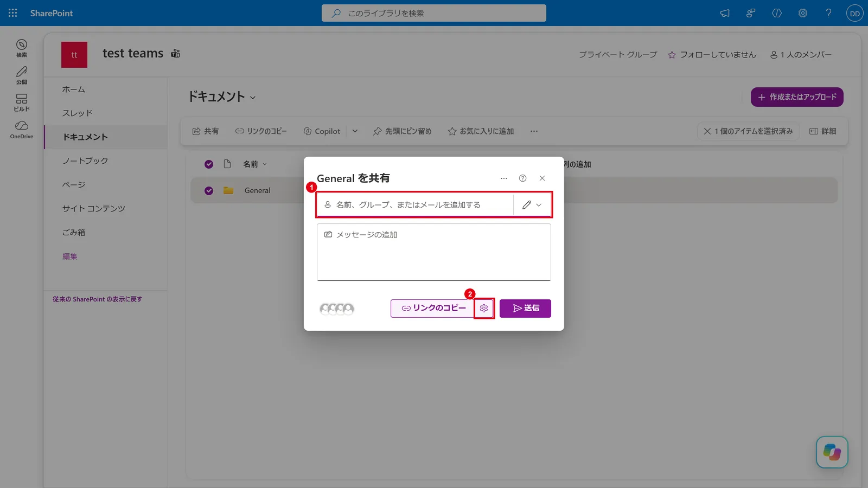Click the このライブラリを検索 search box
The image size is (868, 488).
pos(434,13)
